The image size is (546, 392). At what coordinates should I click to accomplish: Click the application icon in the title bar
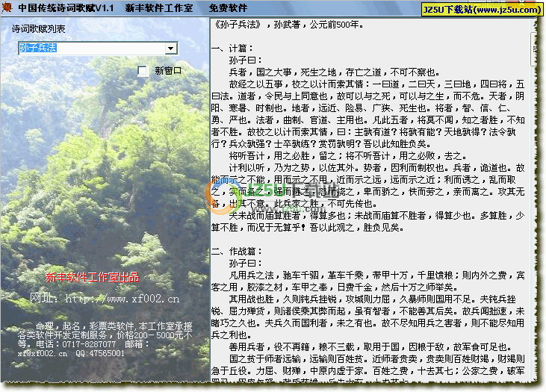[x=7, y=8]
